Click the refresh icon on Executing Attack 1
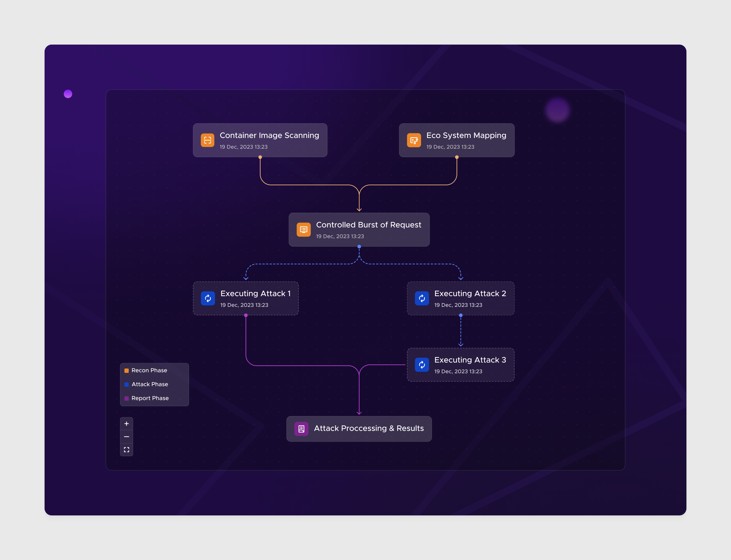 208,298
